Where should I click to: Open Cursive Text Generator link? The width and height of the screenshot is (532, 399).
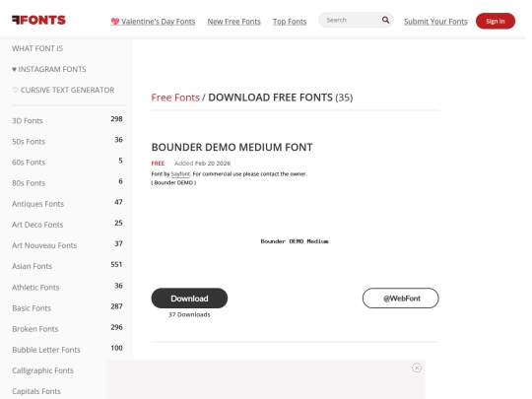click(x=63, y=90)
